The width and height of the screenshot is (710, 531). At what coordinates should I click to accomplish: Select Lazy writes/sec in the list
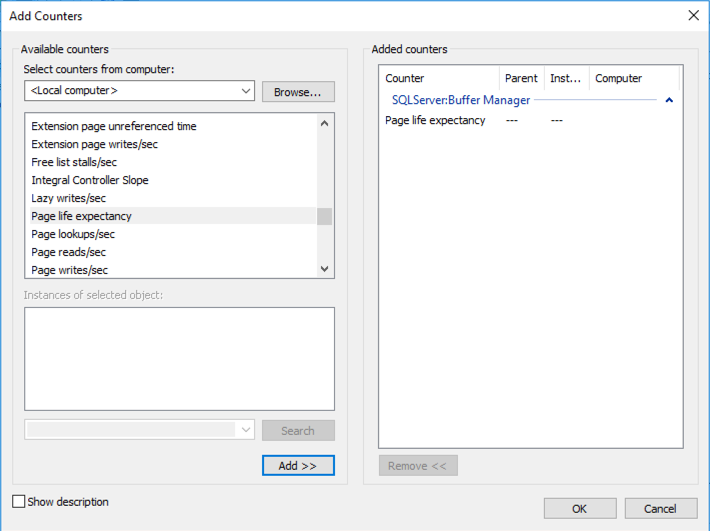(173, 198)
